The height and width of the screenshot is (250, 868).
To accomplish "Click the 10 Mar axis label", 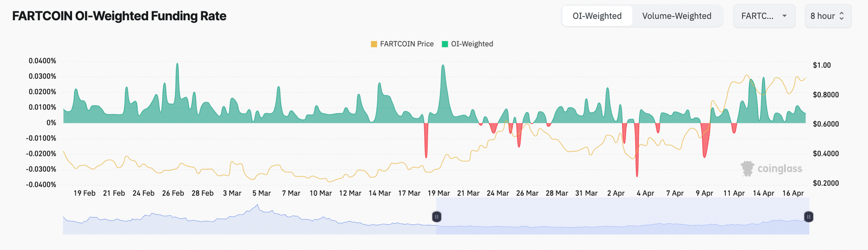I will [x=321, y=193].
